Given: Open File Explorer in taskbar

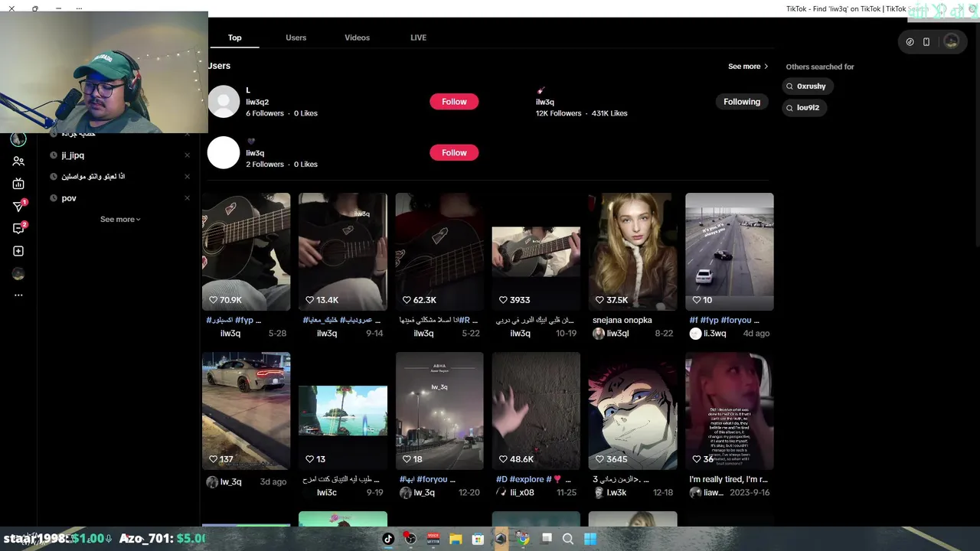Looking at the screenshot, I should (x=456, y=539).
